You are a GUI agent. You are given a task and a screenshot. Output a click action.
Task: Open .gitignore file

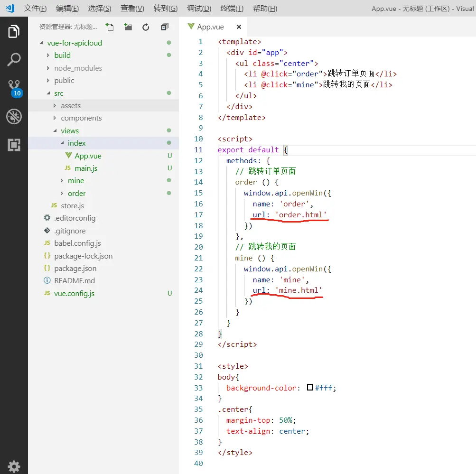tap(70, 231)
